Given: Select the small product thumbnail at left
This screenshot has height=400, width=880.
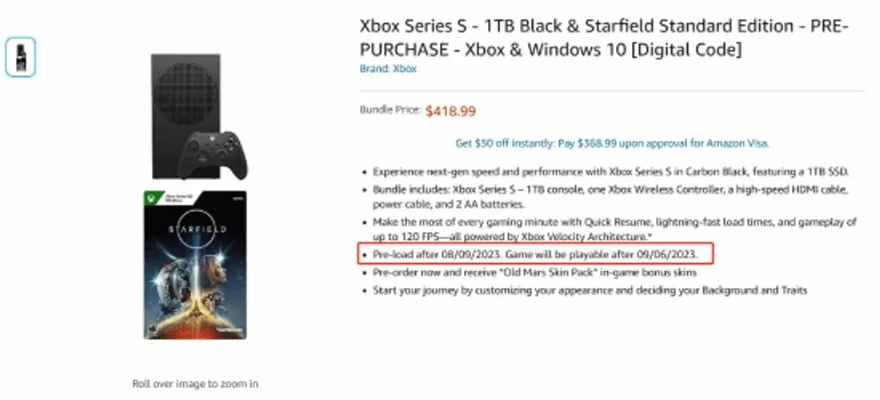Looking at the screenshot, I should [20, 58].
